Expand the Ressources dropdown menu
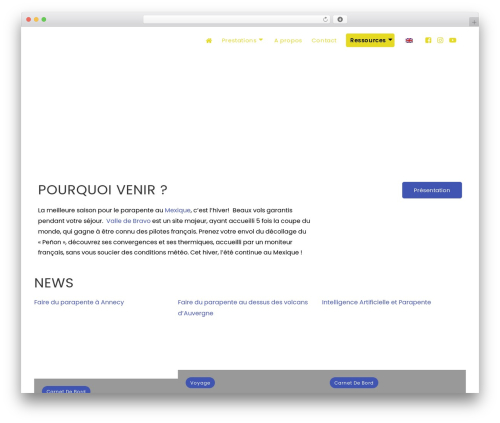The width and height of the screenshot is (500, 423). (x=370, y=40)
